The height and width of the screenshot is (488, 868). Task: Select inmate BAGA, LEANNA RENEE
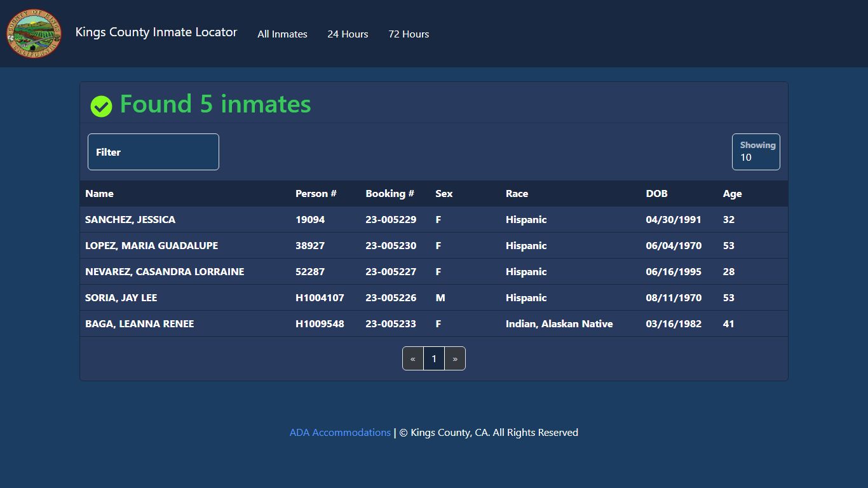139,324
